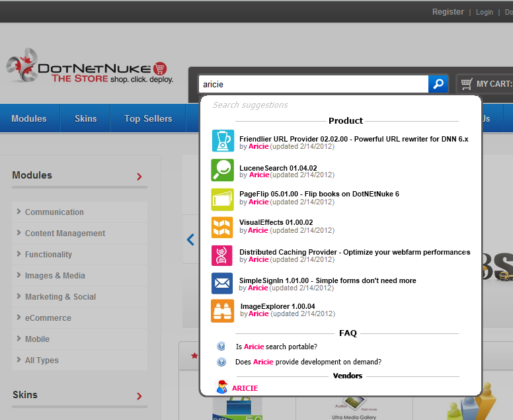Click the Skins sidebar heading

pyautogui.click(x=25, y=395)
